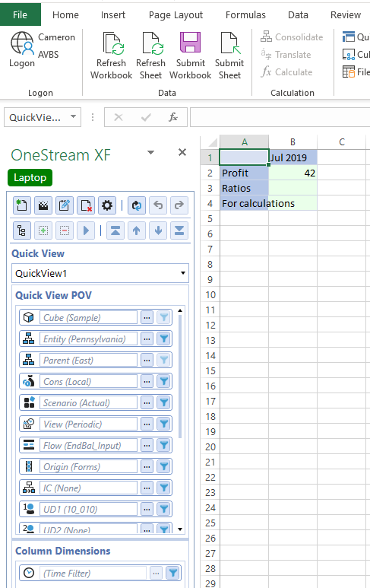The image size is (370, 588).
Task: Toggle filter for Cons (Local)
Action: coord(164,381)
